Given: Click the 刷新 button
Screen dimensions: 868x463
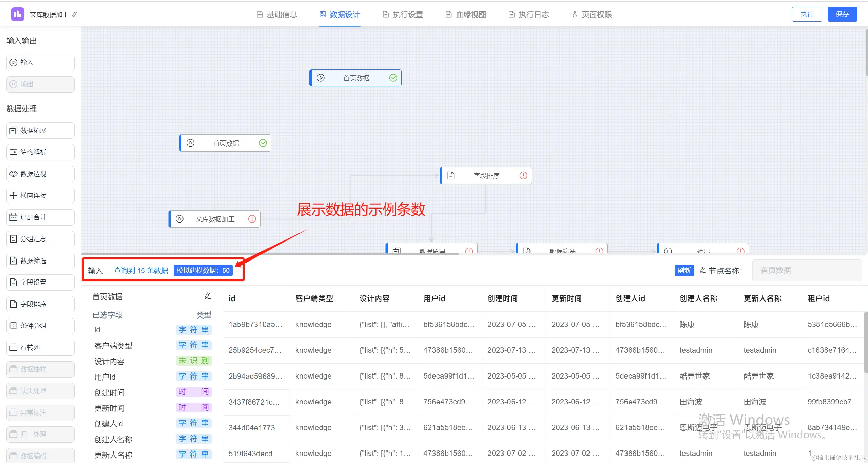Looking at the screenshot, I should [x=684, y=270].
